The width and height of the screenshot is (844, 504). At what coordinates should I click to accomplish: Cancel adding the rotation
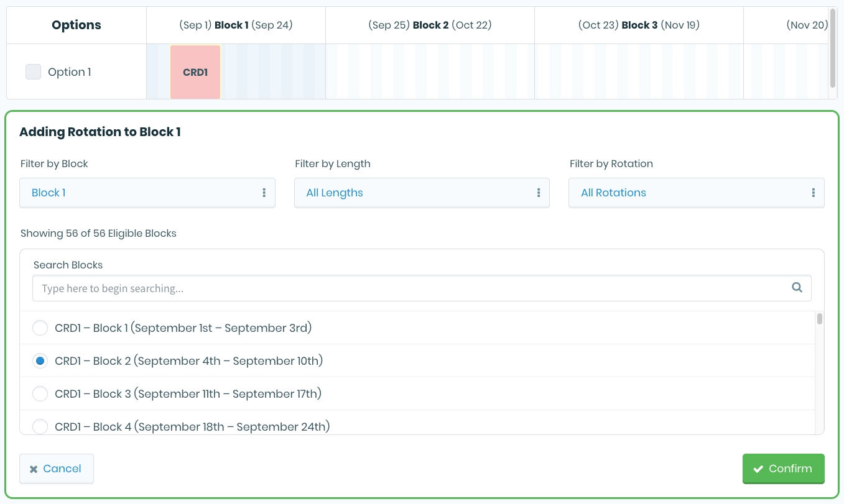(56, 469)
